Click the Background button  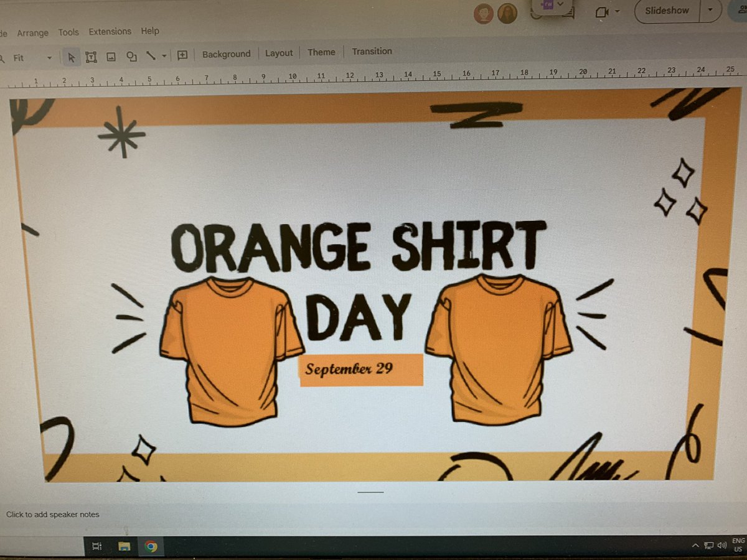click(x=226, y=54)
